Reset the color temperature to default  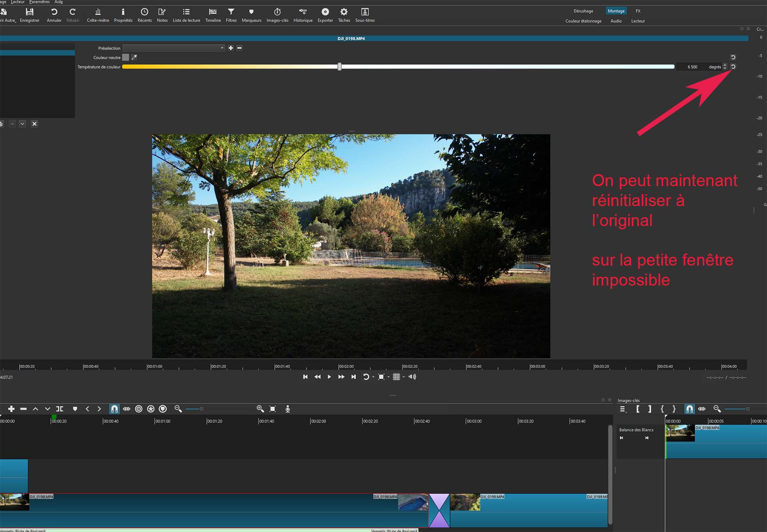click(733, 67)
